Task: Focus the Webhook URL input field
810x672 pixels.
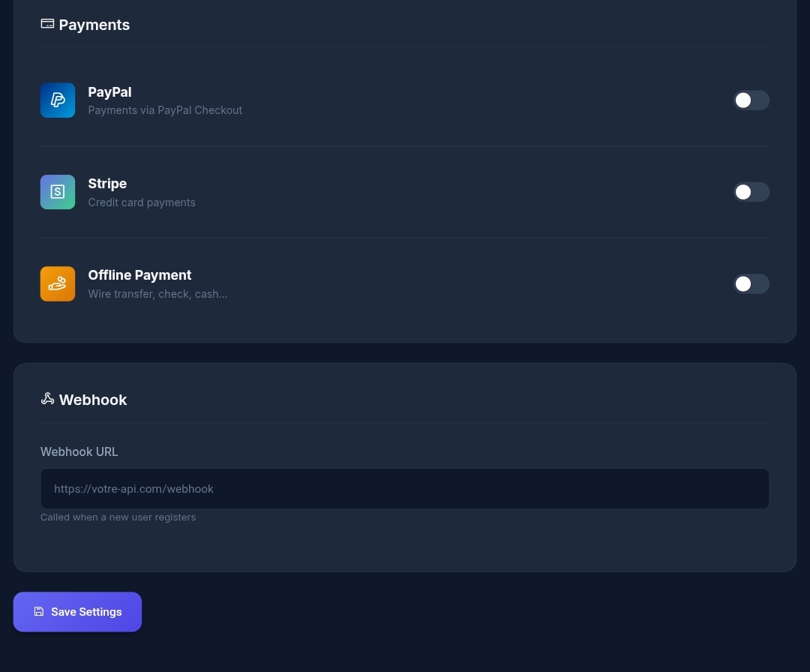Action: pos(405,489)
